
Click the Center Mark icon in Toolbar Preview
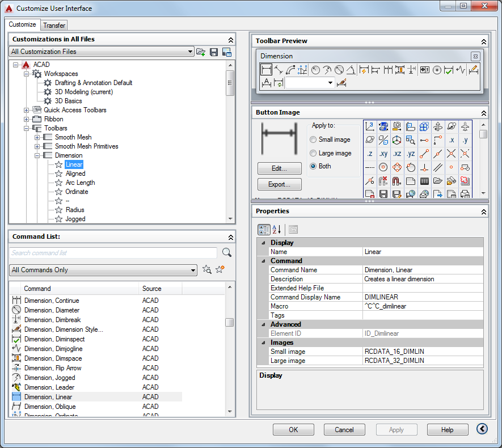[437, 69]
